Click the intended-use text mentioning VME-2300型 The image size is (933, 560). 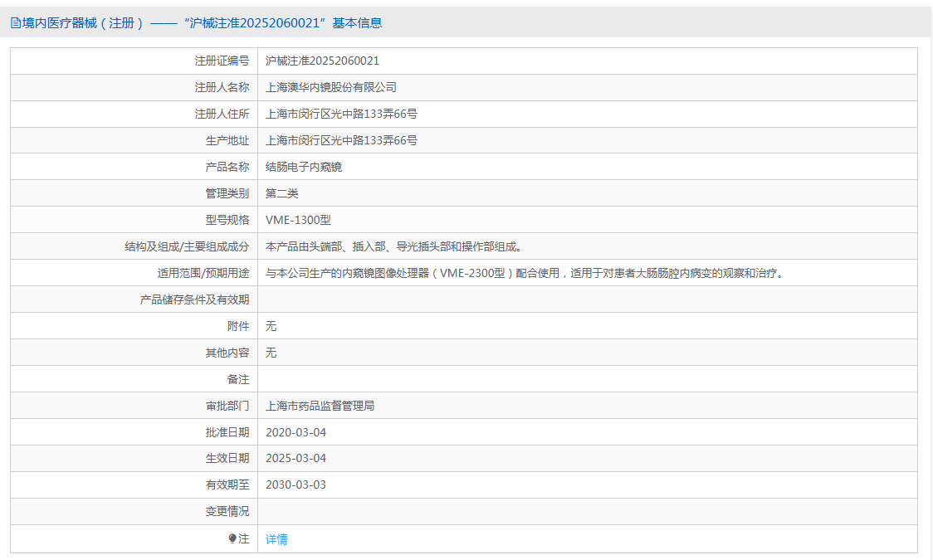tap(525, 274)
